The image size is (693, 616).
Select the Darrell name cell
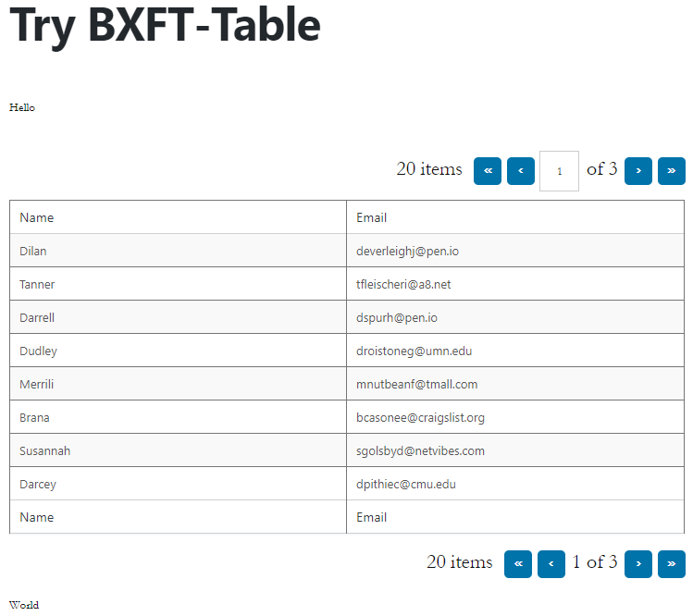(179, 317)
